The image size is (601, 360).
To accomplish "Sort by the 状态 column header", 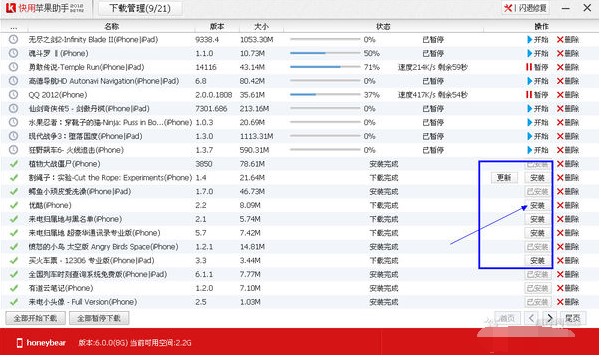I will (383, 26).
